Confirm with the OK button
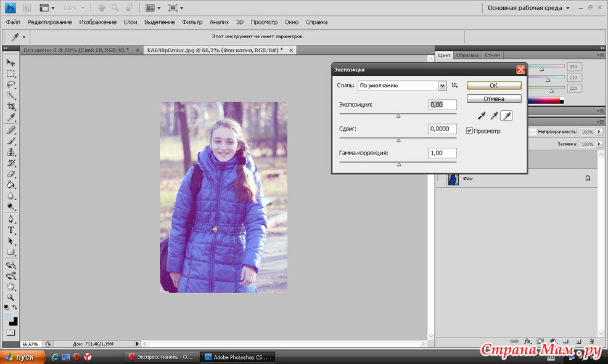Image resolution: width=608 pixels, height=364 pixels. pos(493,86)
